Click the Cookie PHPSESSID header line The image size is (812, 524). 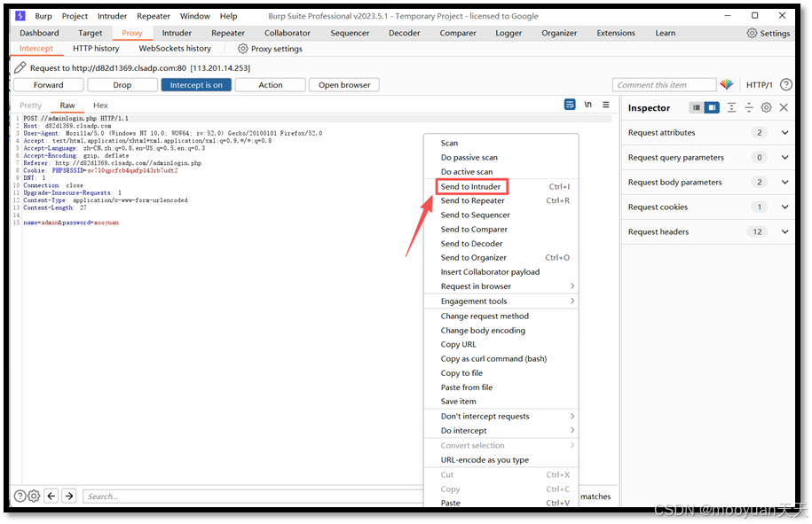coord(100,170)
